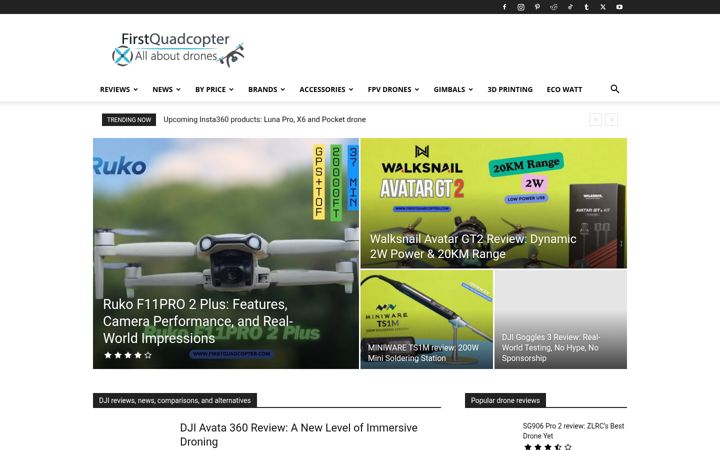The image size is (720, 450).
Task: Click the FirstQuadcopter site logo
Action: [x=178, y=49]
